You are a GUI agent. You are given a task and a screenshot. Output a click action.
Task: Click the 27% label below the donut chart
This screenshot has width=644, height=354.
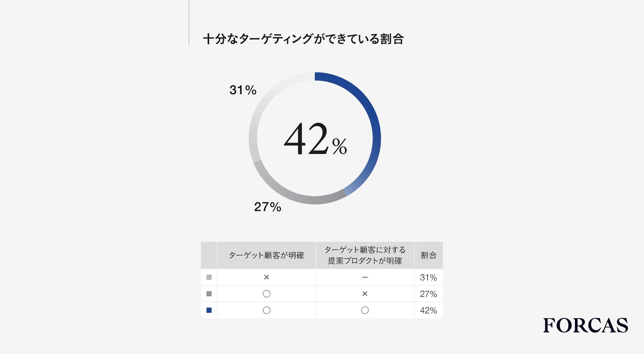(268, 207)
